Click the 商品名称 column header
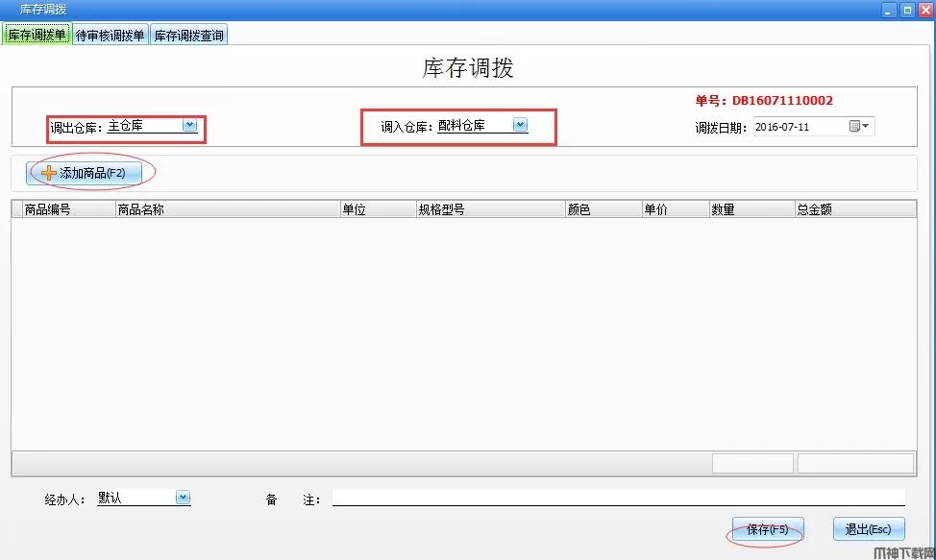The width and height of the screenshot is (936, 560). point(228,209)
